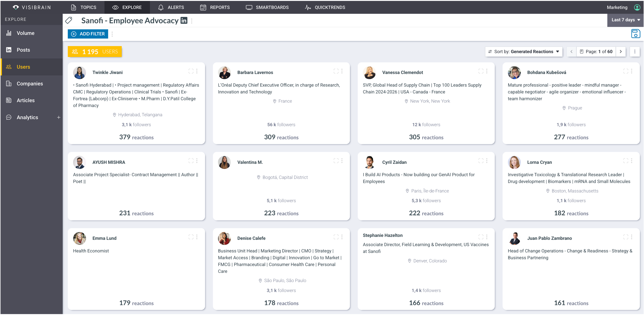Click Lorna Cryan's profile photo
Viewport: 644px width, 315px height.
click(x=514, y=162)
